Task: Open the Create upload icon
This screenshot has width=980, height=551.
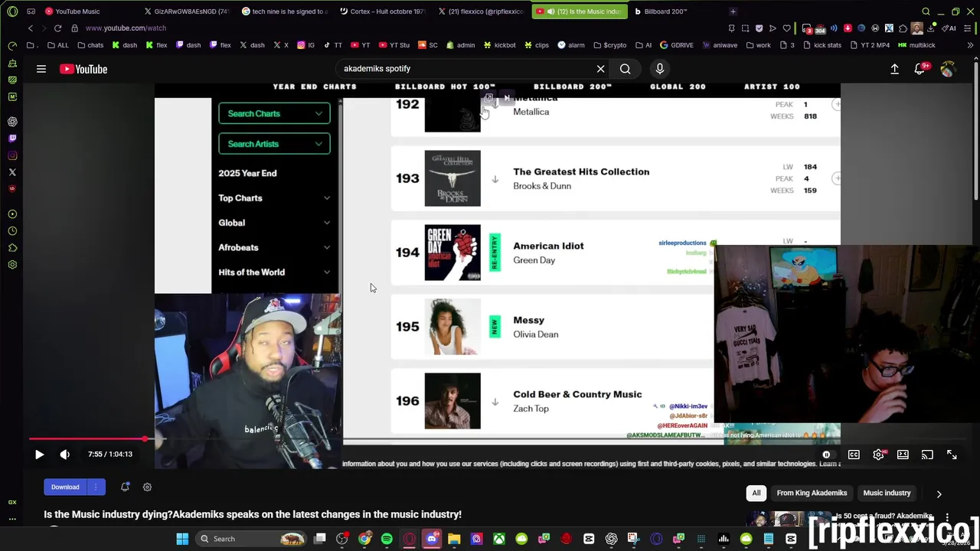Action: coord(894,69)
